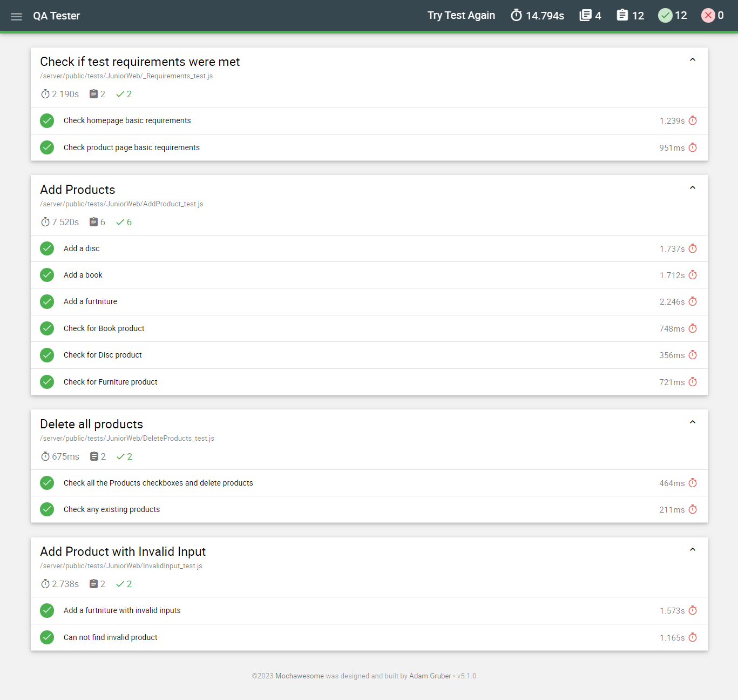Click Try Test Again
The width and height of the screenshot is (738, 700).
pyautogui.click(x=461, y=16)
